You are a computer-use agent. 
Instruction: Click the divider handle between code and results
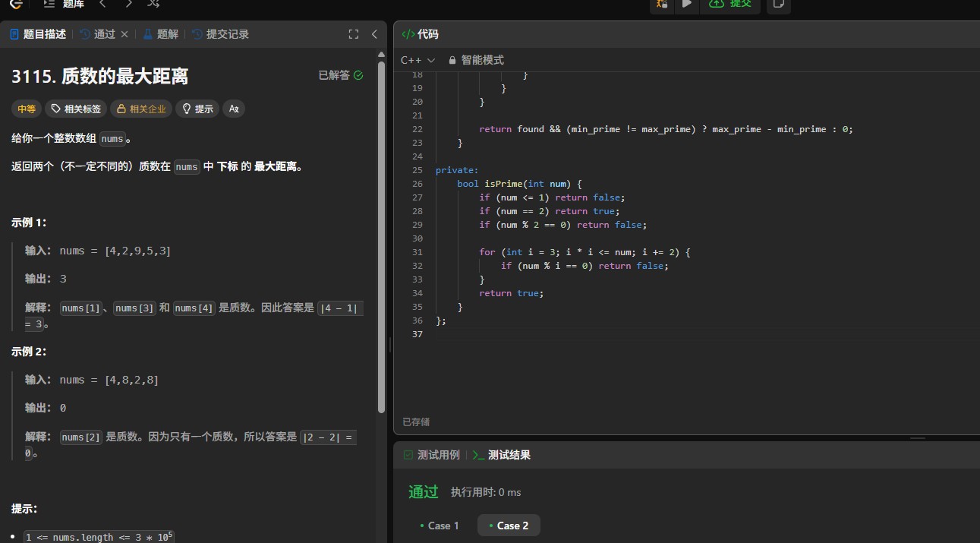[x=918, y=438]
